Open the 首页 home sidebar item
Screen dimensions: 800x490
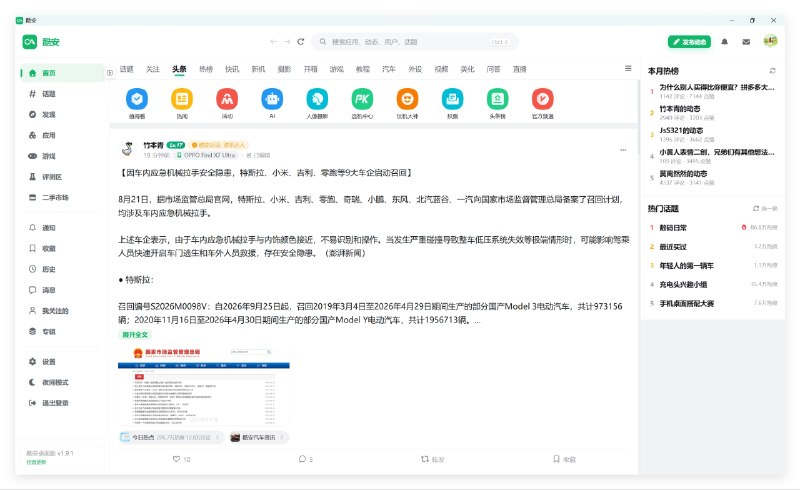click(61, 73)
